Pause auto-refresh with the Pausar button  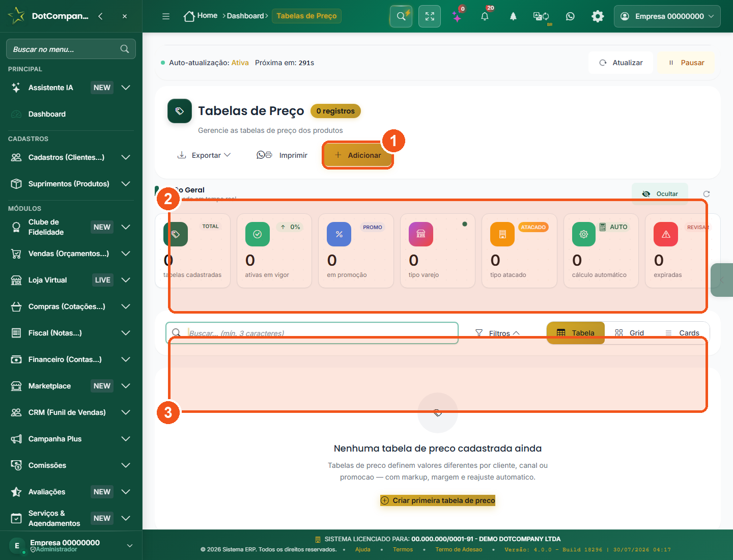click(686, 63)
